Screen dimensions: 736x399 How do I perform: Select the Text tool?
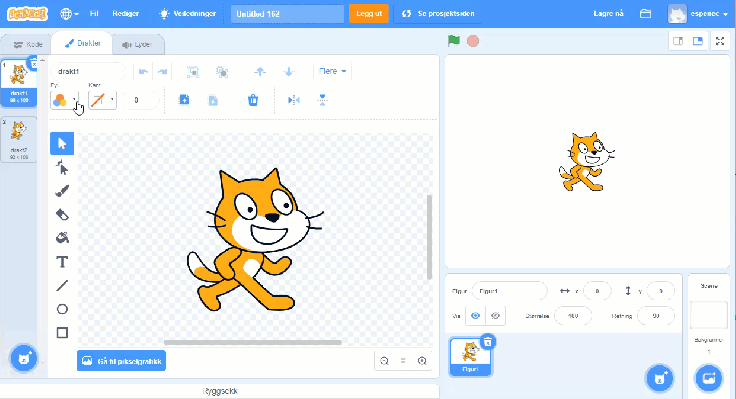(x=62, y=261)
